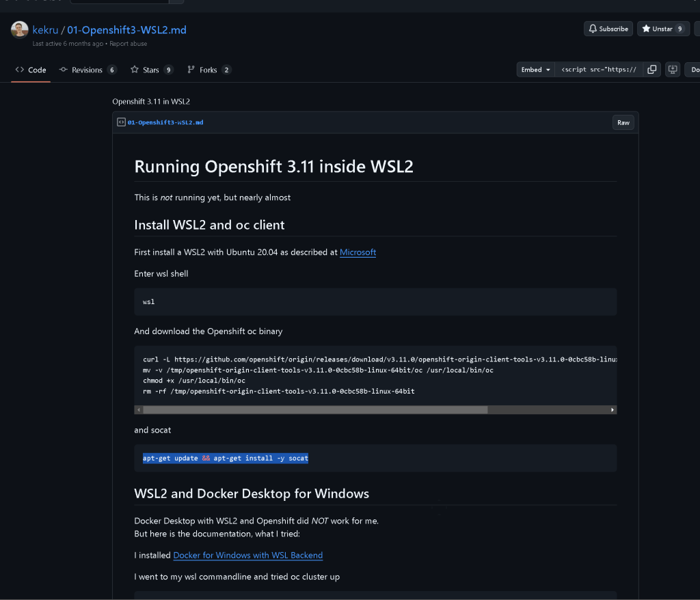Subscribe to this gist

(x=608, y=29)
